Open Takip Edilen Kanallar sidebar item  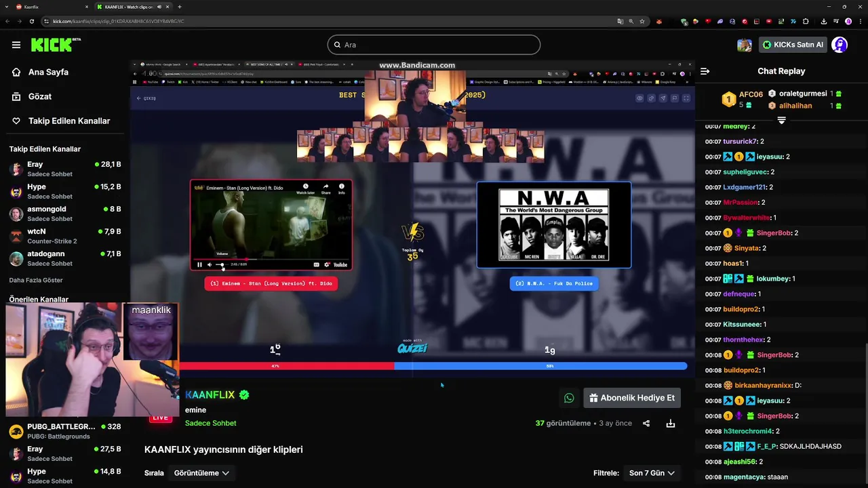(x=61, y=121)
